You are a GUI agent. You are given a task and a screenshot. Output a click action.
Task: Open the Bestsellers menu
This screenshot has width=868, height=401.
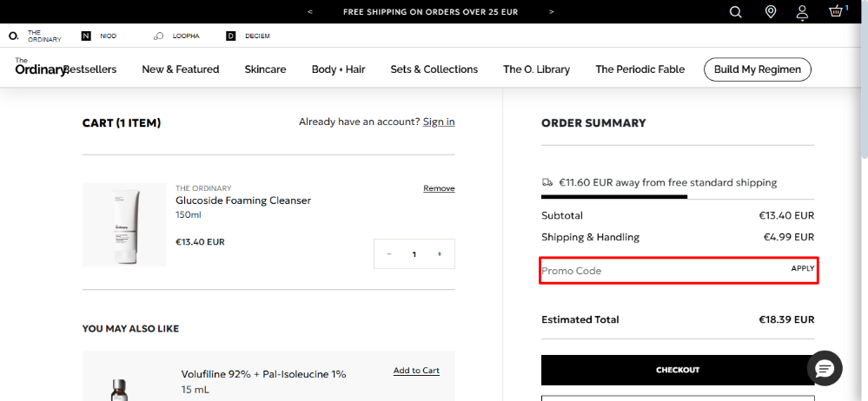[x=92, y=69]
